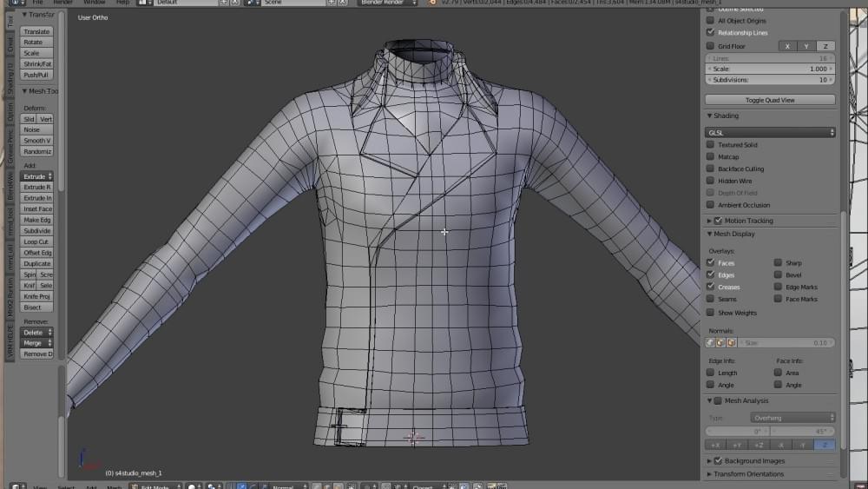Uncheck the Edges overlay

tap(710, 274)
